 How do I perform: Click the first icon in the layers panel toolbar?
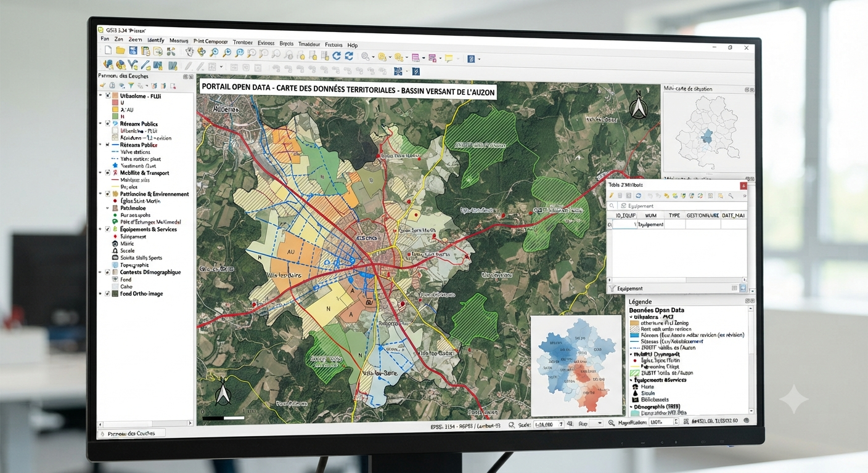(x=102, y=86)
